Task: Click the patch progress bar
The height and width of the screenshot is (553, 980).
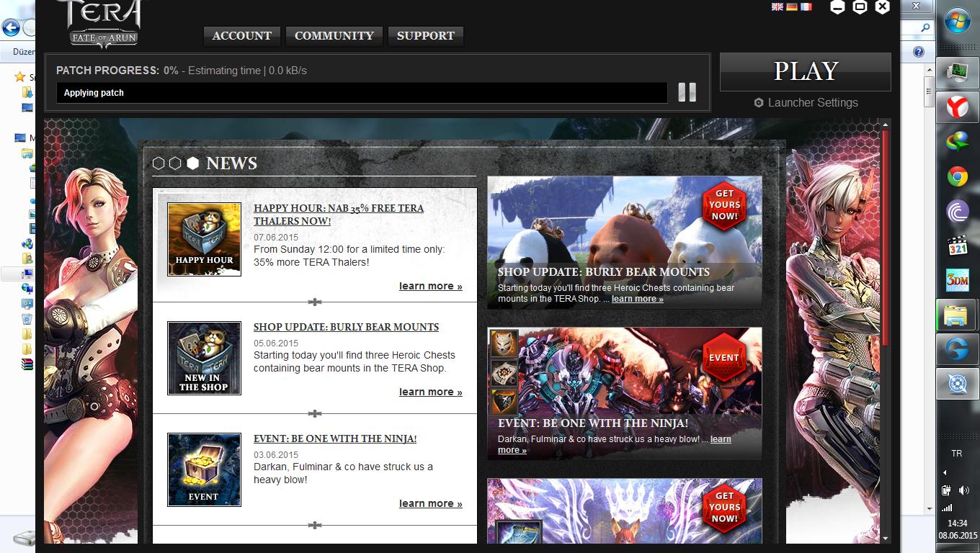Action: 362,93
